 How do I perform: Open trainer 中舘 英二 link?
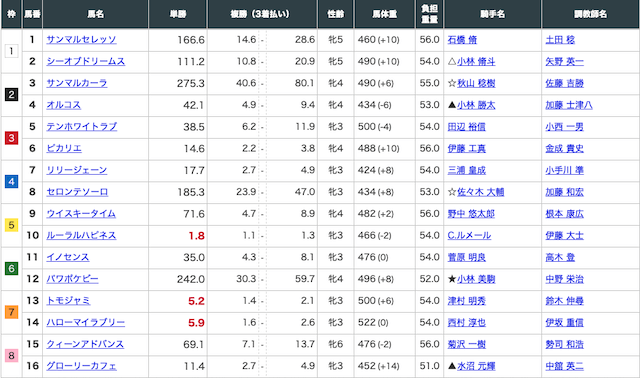564,366
